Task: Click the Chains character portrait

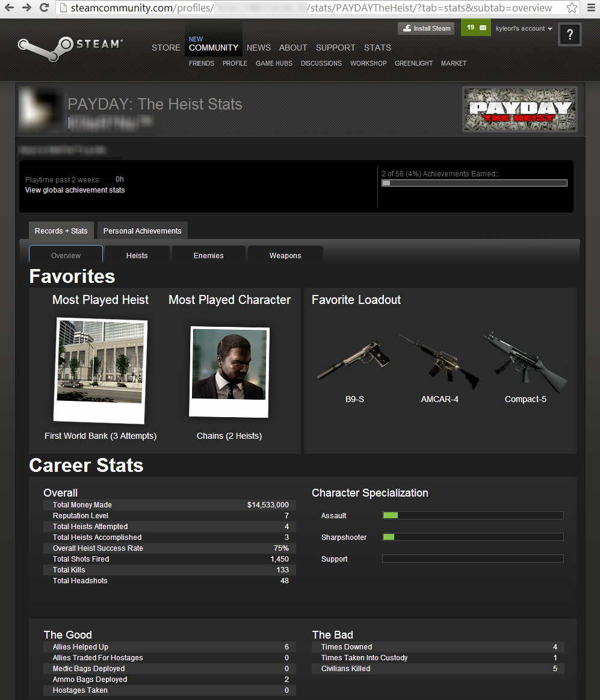Action: tap(229, 372)
